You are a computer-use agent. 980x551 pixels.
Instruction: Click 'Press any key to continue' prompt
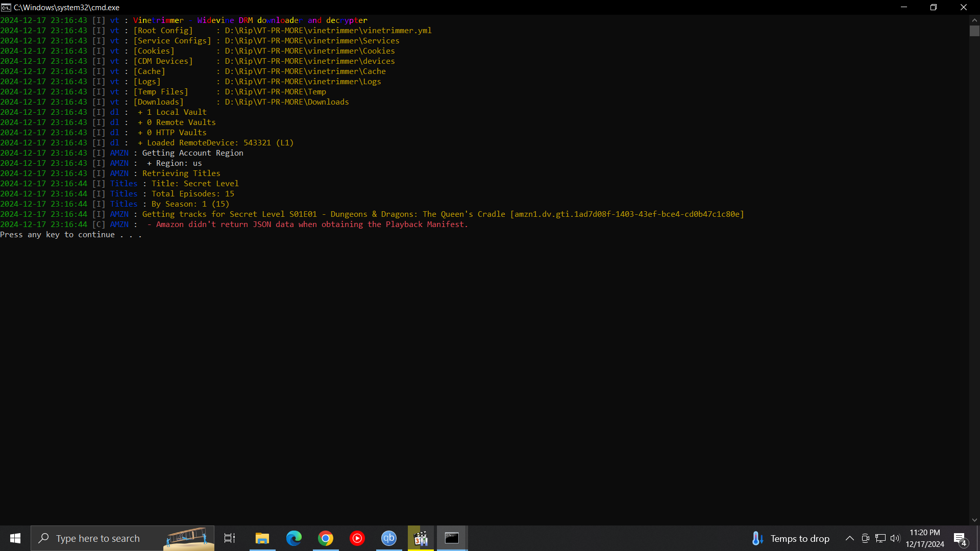[x=71, y=235]
